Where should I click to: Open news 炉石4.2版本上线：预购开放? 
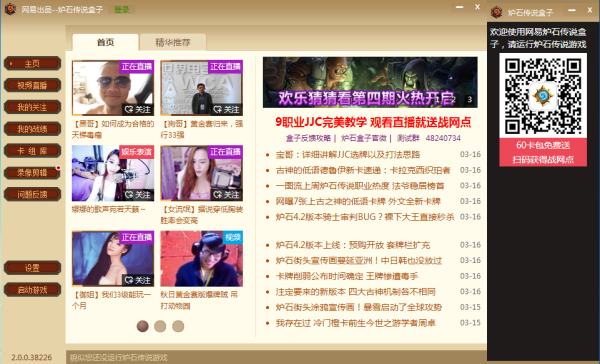point(353,245)
